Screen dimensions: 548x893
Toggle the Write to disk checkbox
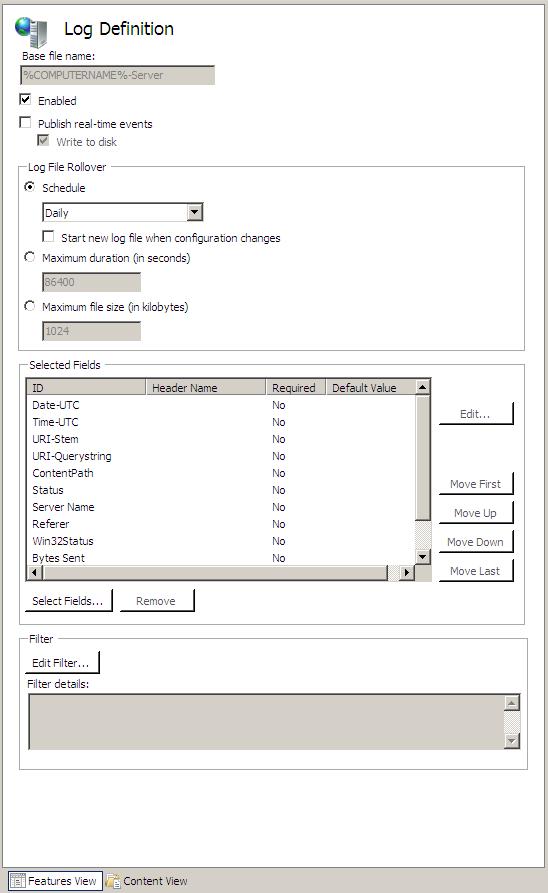click(x=43, y=140)
